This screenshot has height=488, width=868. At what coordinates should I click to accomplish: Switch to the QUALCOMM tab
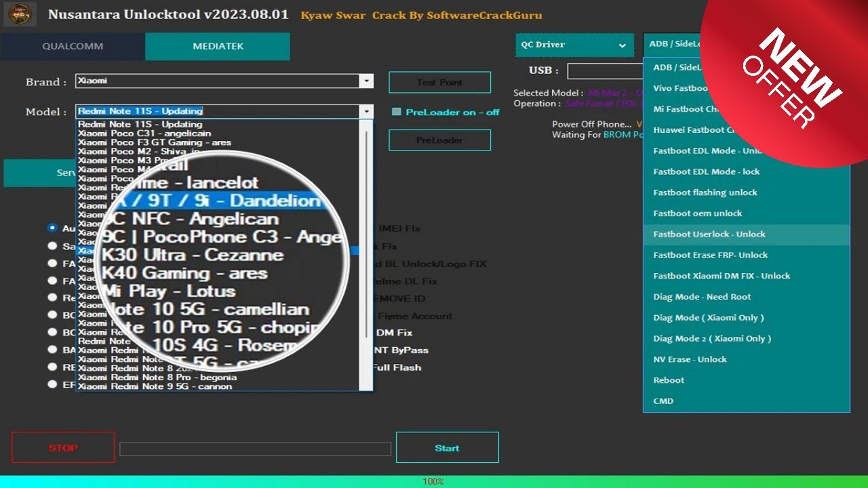[73, 46]
